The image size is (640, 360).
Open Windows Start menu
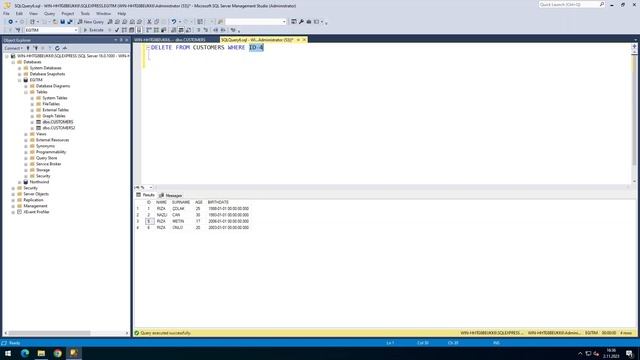[8, 353]
